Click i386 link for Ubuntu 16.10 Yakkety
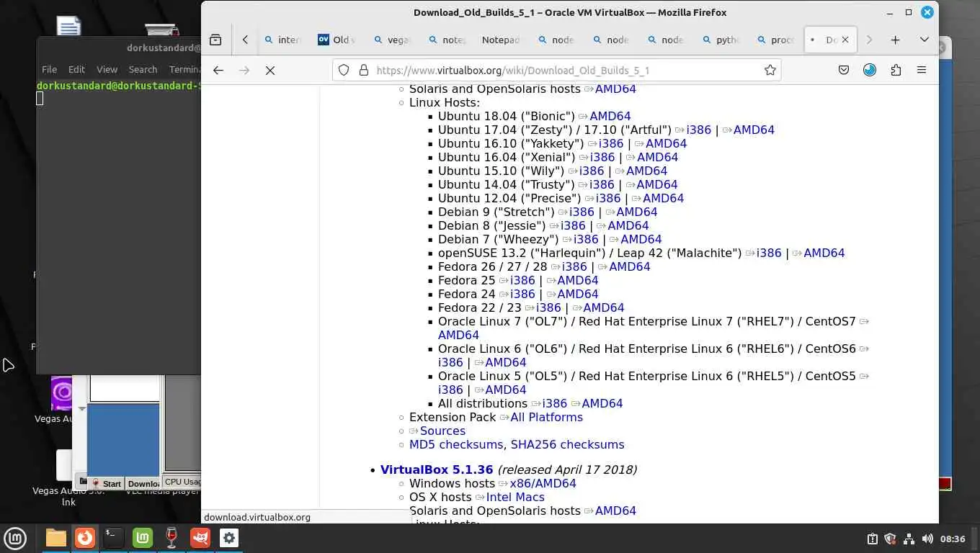Image resolution: width=980 pixels, height=553 pixels. (x=611, y=143)
